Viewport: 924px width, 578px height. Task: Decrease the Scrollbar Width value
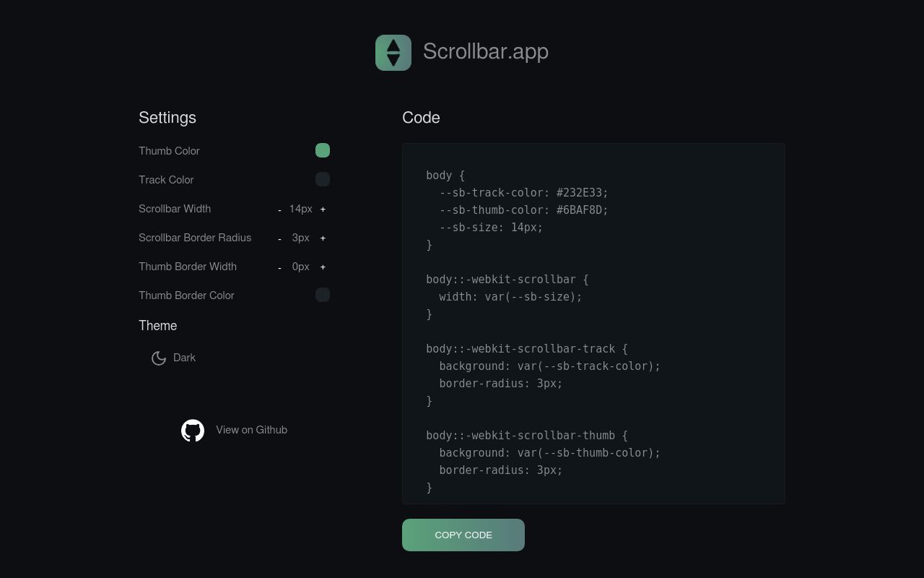coord(279,209)
